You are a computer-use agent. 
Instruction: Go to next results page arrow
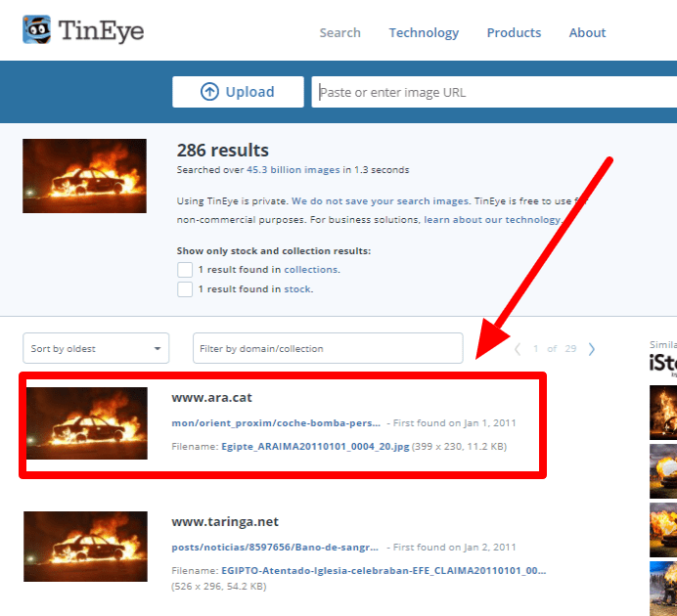pos(592,349)
